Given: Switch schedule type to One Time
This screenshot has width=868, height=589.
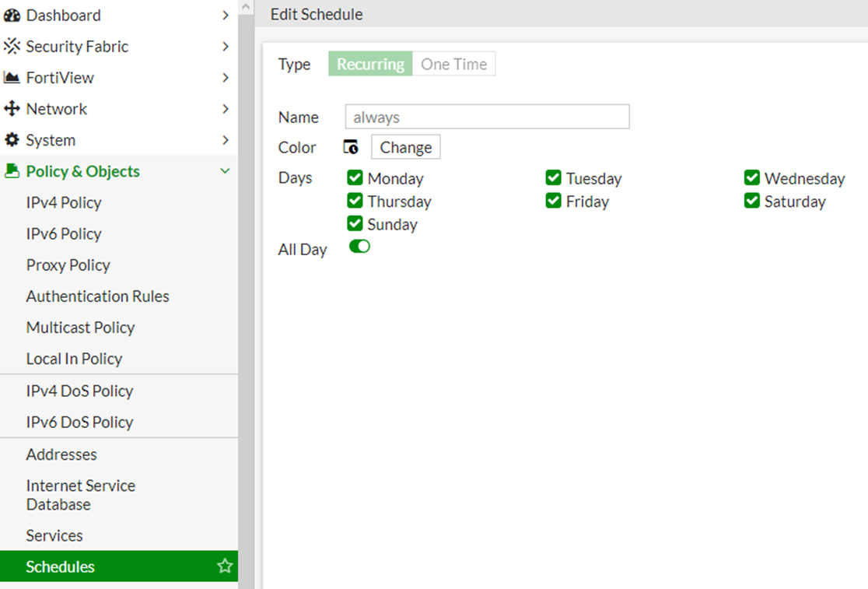Looking at the screenshot, I should pos(454,65).
